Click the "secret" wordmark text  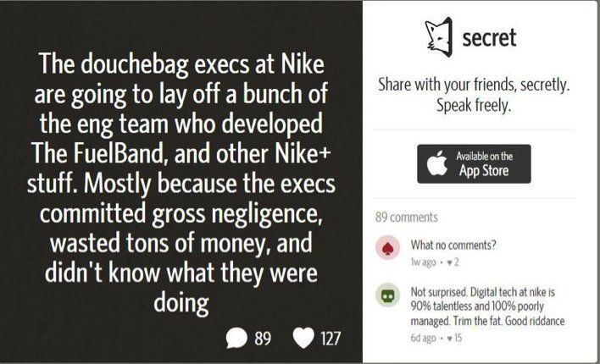point(488,40)
